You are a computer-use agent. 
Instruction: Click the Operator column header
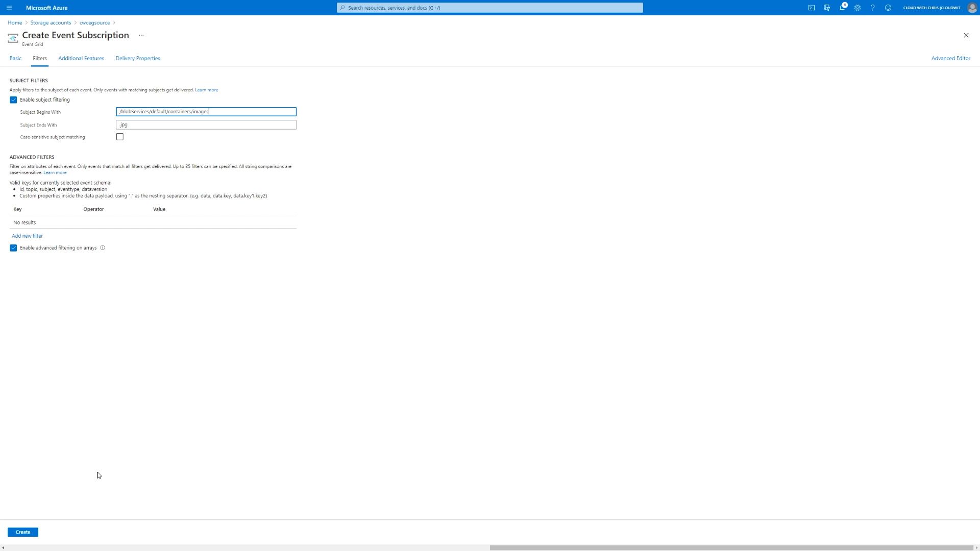(93, 209)
